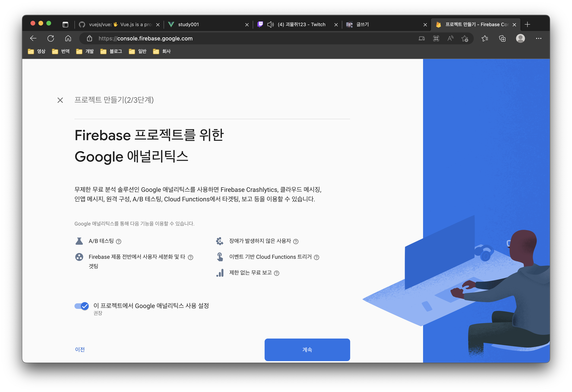Go to the browser home page
The image size is (572, 392).
click(x=68, y=38)
